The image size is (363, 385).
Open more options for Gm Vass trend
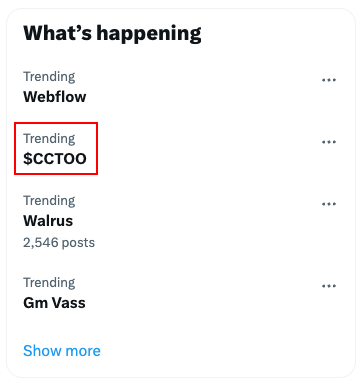[x=329, y=286]
